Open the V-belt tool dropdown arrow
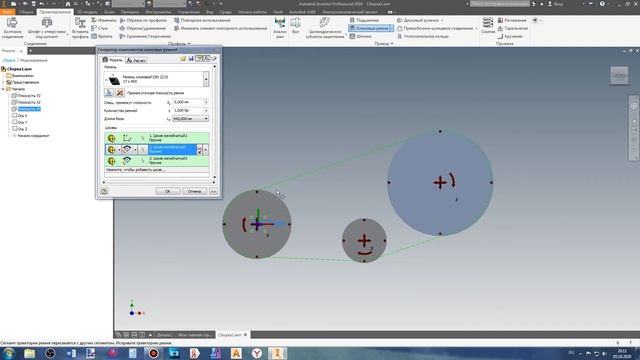Screen dimensions: 640x360 click(x=392, y=28)
